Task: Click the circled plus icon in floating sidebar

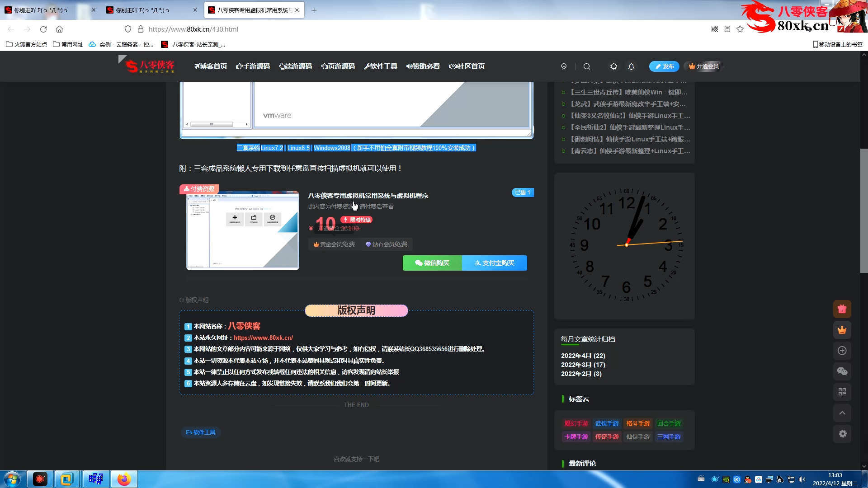Action: point(842,351)
